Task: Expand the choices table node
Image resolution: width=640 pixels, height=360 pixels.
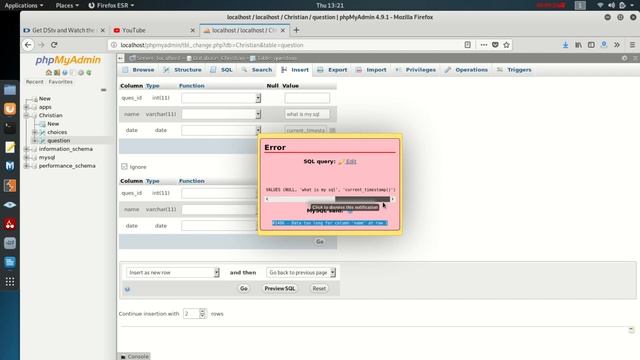Action: coord(35,132)
